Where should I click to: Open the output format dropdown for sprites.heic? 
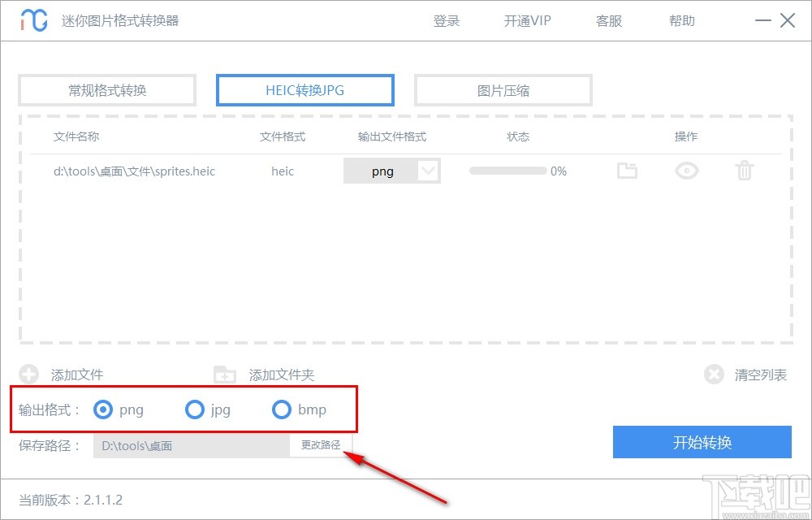[x=430, y=171]
